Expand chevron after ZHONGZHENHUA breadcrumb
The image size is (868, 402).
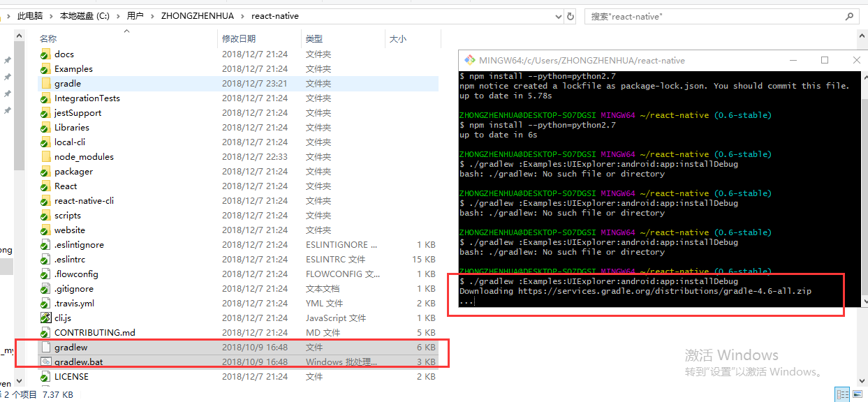point(242,15)
